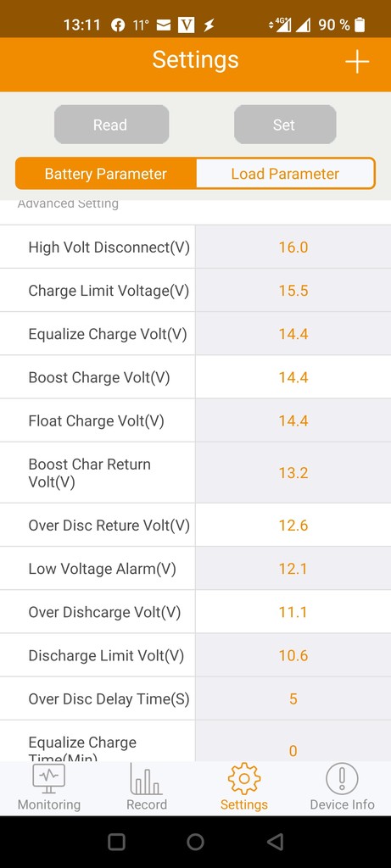Image resolution: width=391 pixels, height=868 pixels.
Task: Tap the Android recent apps square icon
Action: coord(116,842)
